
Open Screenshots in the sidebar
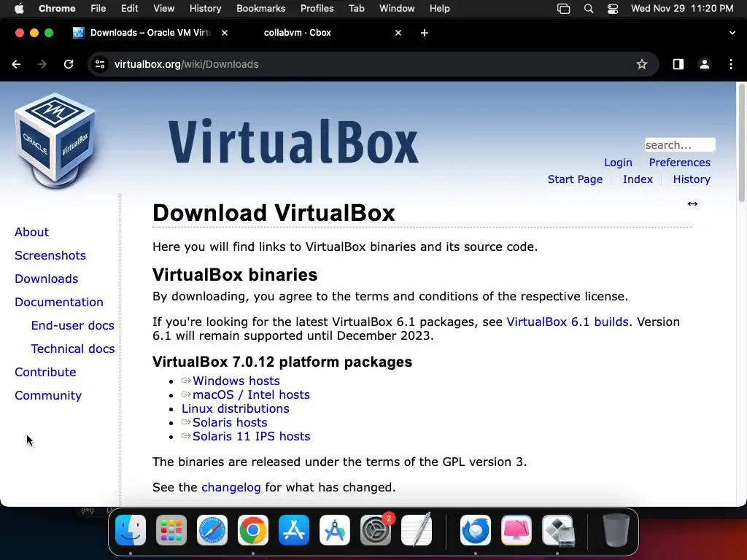[50, 255]
